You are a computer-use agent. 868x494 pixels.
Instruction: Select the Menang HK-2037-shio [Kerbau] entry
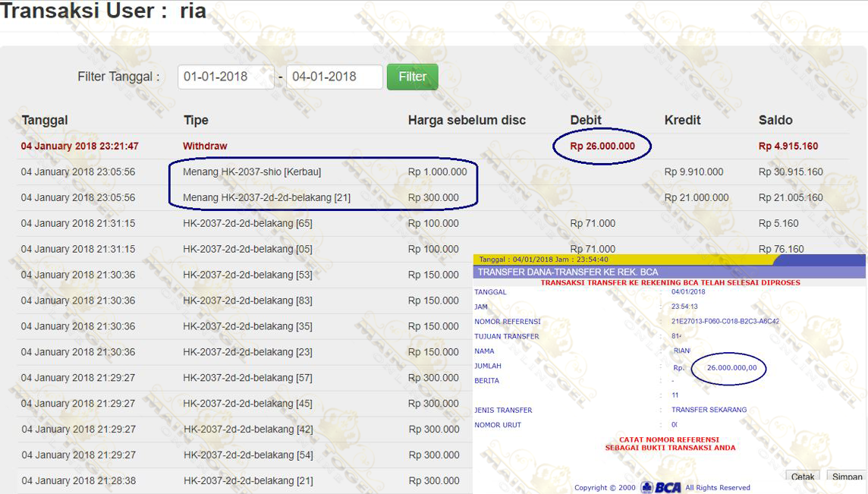tap(252, 171)
